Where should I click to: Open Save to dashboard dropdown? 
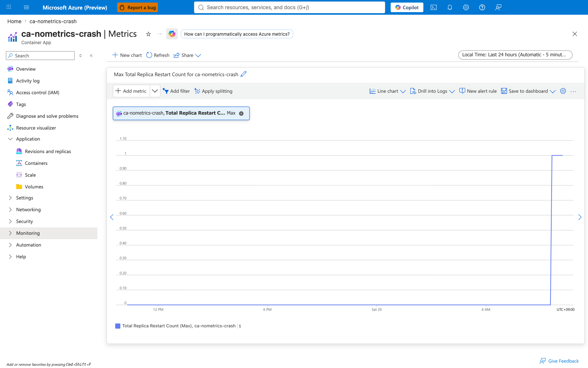(528, 91)
